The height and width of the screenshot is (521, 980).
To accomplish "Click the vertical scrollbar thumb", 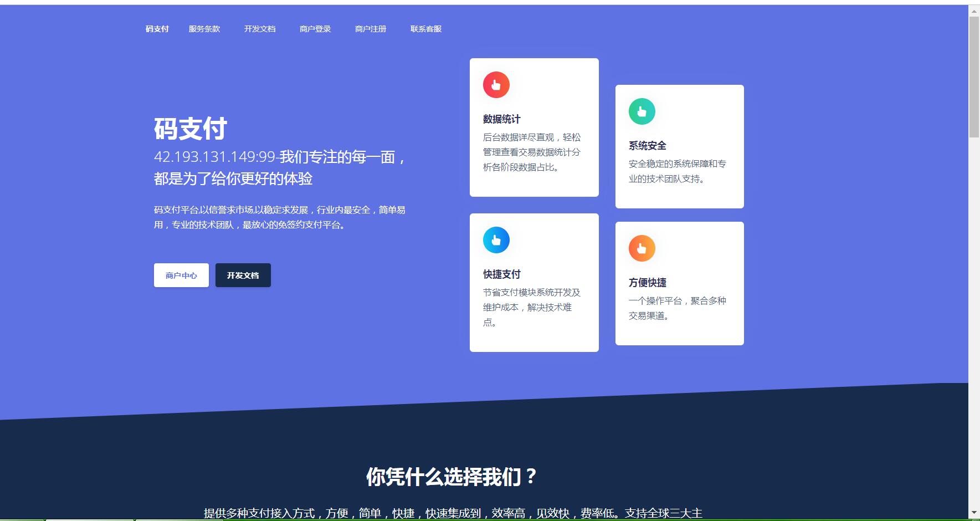I will point(974,76).
